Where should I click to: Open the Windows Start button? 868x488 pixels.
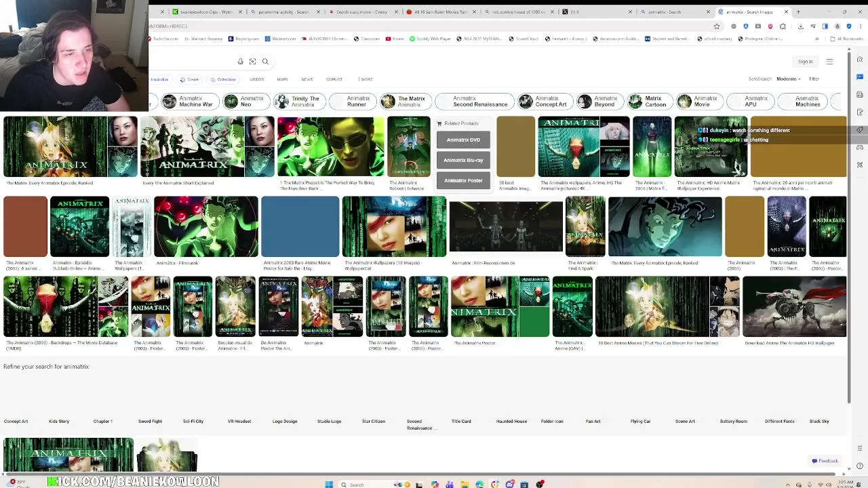pos(329,485)
